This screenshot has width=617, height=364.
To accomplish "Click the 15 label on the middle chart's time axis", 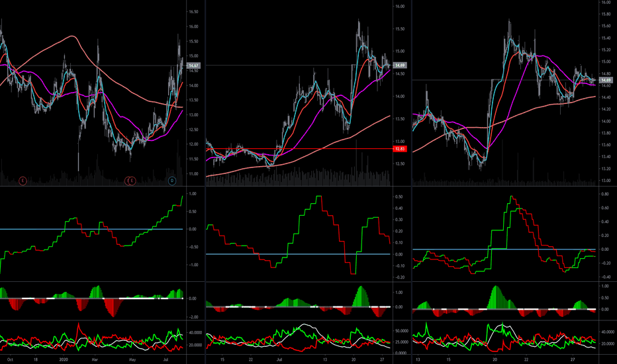I will click(x=222, y=359).
